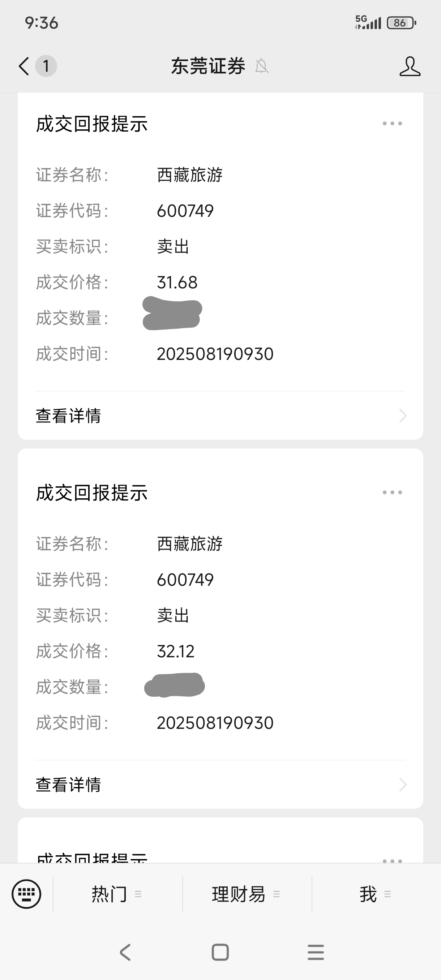Viewport: 441px width, 980px height.
Task: Tap the chevron beside the second 查看详情
Action: pyautogui.click(x=403, y=785)
